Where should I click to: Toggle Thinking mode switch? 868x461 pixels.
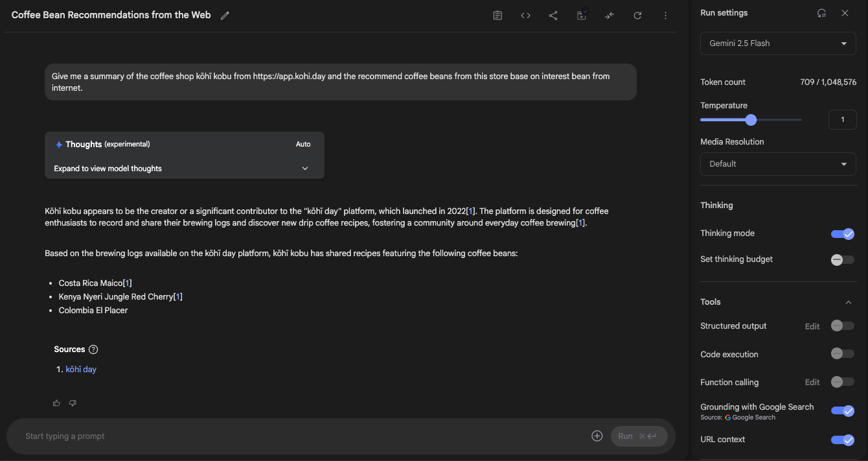(x=843, y=233)
